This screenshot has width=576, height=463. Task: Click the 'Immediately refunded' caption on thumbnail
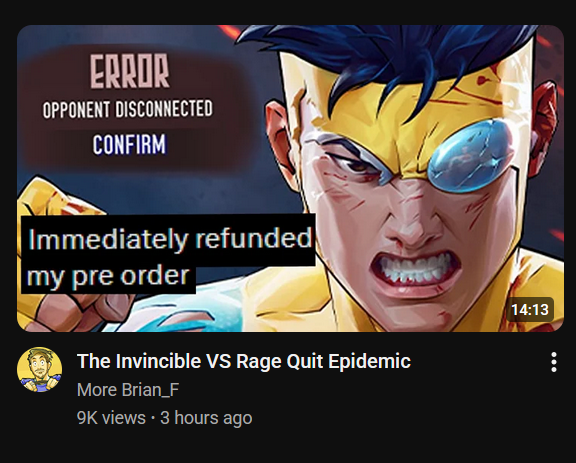point(170,239)
